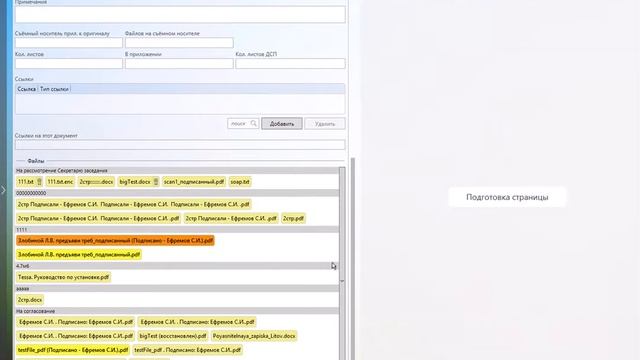Select file Poyasnitelnaya_zapiska_Litov.docx
This screenshot has width=640, height=360.
(x=254, y=336)
